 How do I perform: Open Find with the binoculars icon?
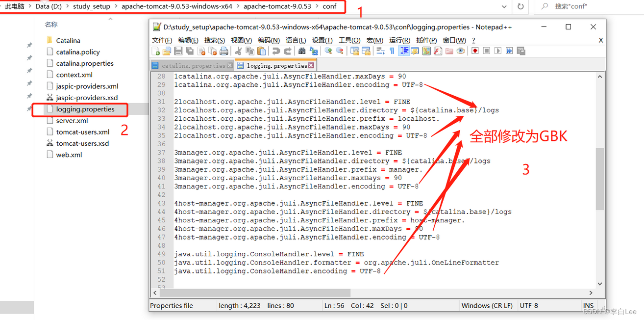point(302,51)
